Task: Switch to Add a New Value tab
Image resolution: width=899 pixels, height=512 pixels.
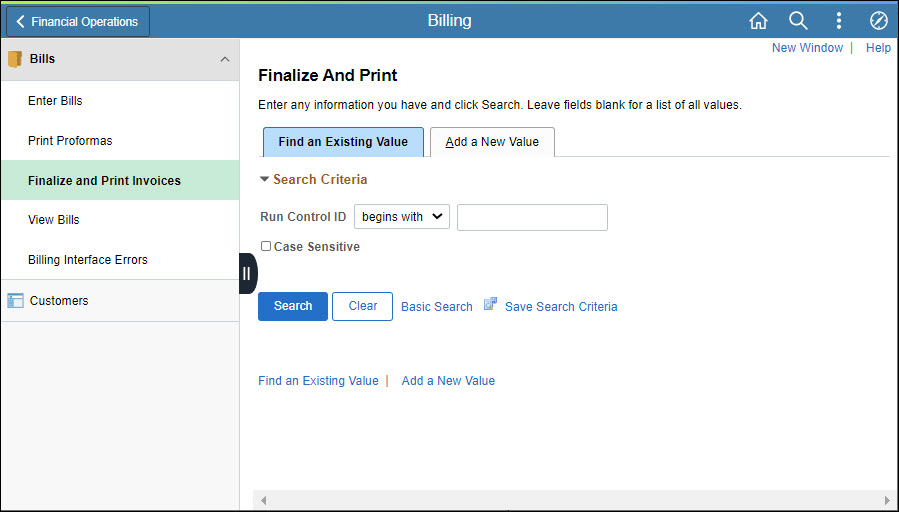Action: [492, 142]
